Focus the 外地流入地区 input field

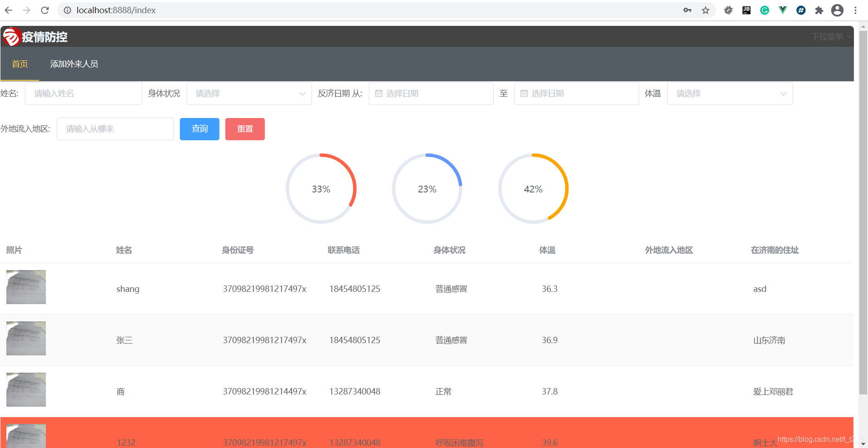(x=115, y=129)
